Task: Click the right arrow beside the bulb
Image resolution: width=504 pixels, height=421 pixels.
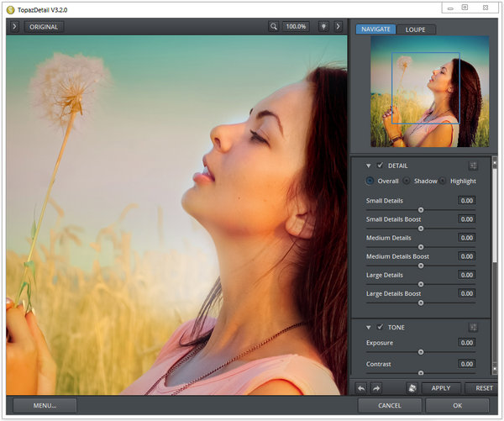Action: (338, 26)
